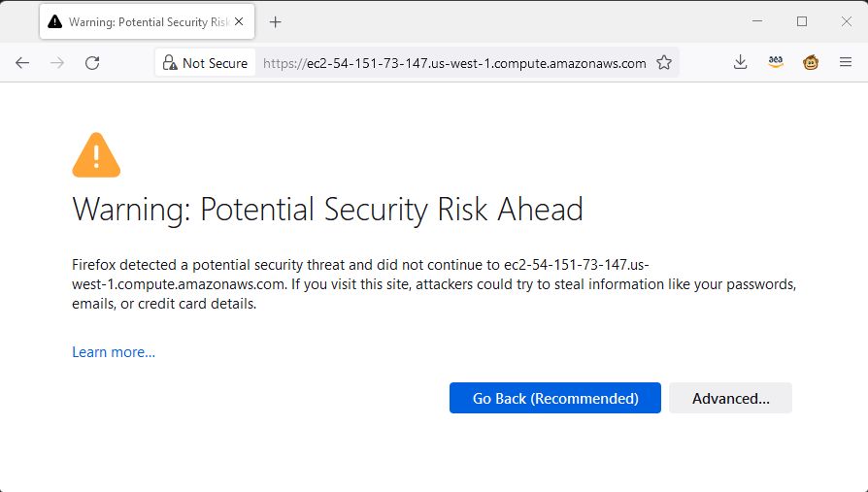Click the Not Secure label text

click(215, 63)
